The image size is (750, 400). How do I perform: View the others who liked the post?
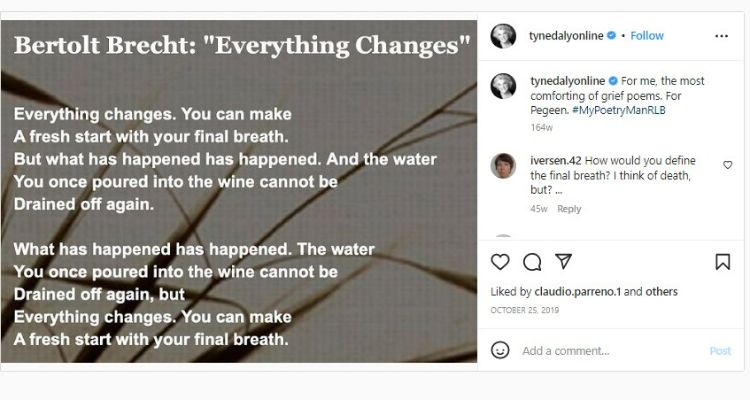point(660,292)
